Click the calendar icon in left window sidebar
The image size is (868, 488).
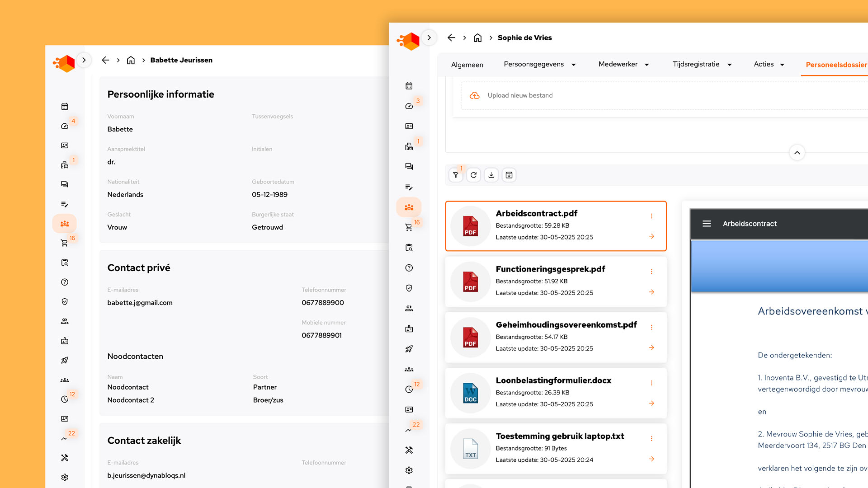point(65,107)
